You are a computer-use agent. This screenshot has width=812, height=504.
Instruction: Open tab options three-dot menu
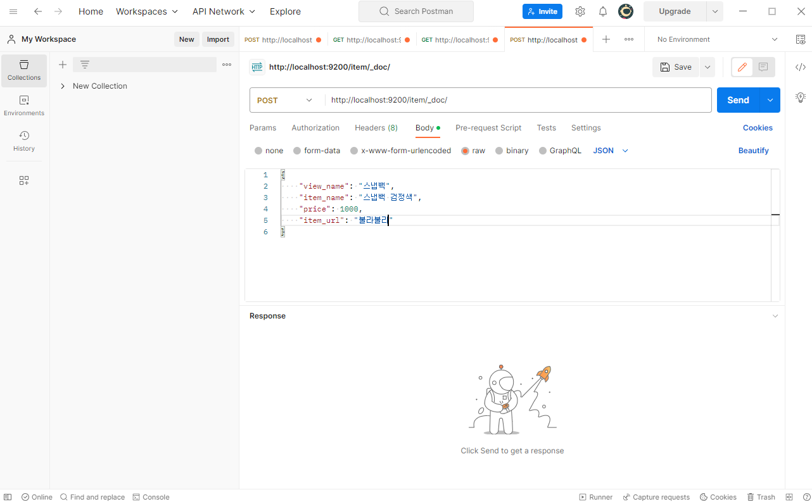[629, 39]
